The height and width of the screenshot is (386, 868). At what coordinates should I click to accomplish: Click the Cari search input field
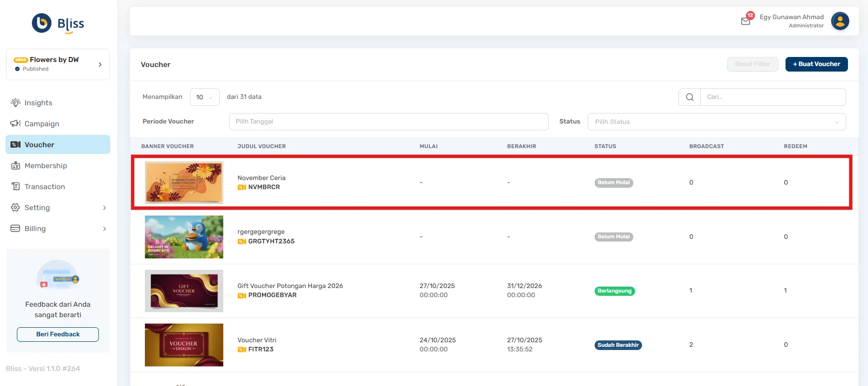click(772, 97)
